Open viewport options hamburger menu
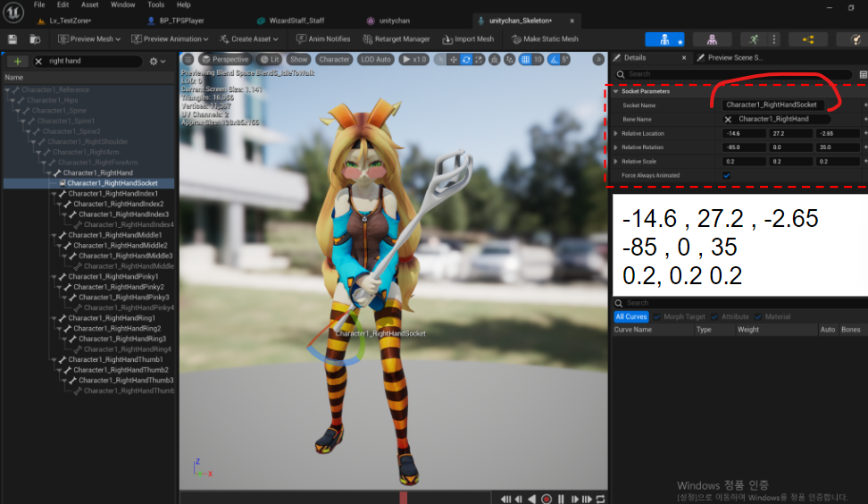This screenshot has width=868, height=504. [x=188, y=59]
